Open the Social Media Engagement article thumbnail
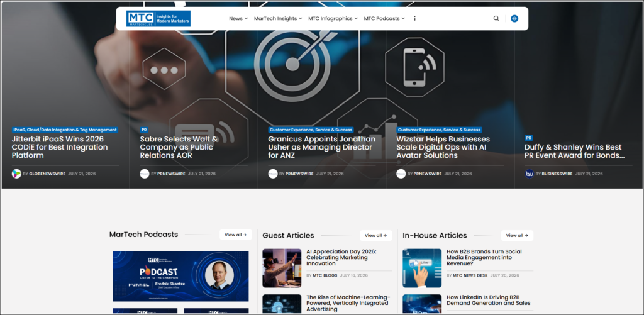 [422, 268]
